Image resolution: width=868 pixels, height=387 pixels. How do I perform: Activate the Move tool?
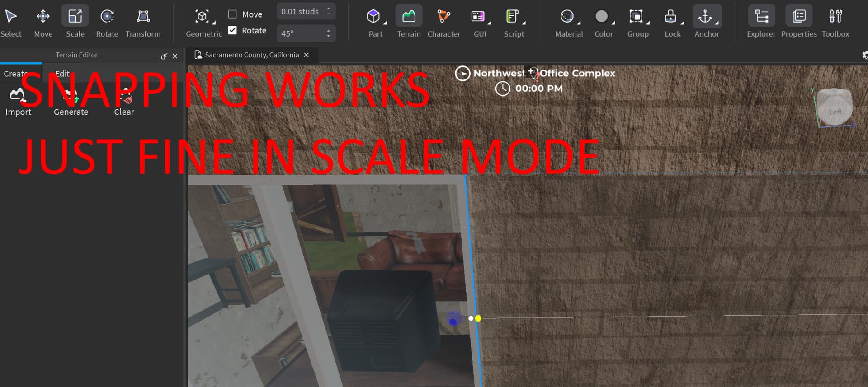(x=43, y=22)
